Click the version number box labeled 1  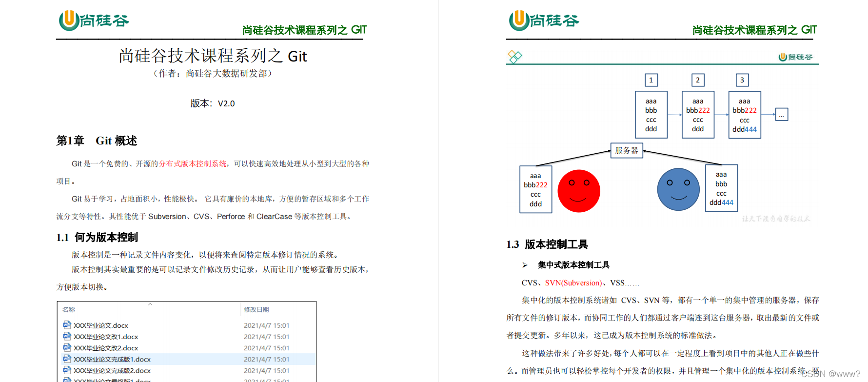click(651, 80)
